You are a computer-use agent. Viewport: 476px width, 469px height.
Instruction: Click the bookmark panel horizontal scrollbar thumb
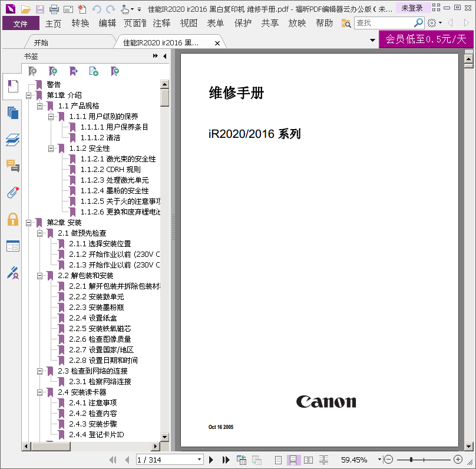[51, 446]
